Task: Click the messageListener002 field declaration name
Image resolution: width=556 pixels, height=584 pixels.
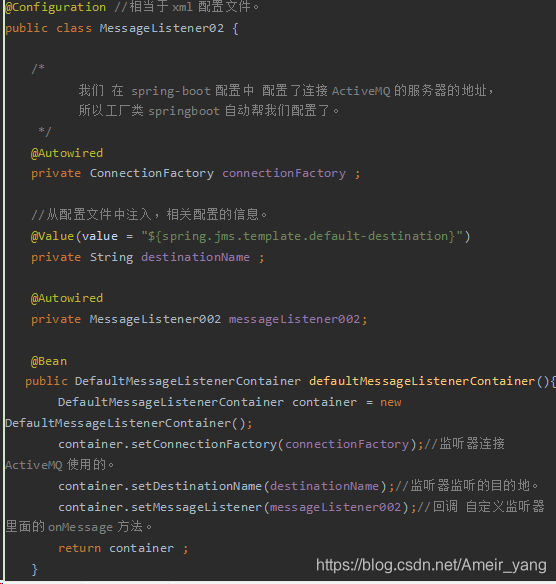Action: pos(294,319)
